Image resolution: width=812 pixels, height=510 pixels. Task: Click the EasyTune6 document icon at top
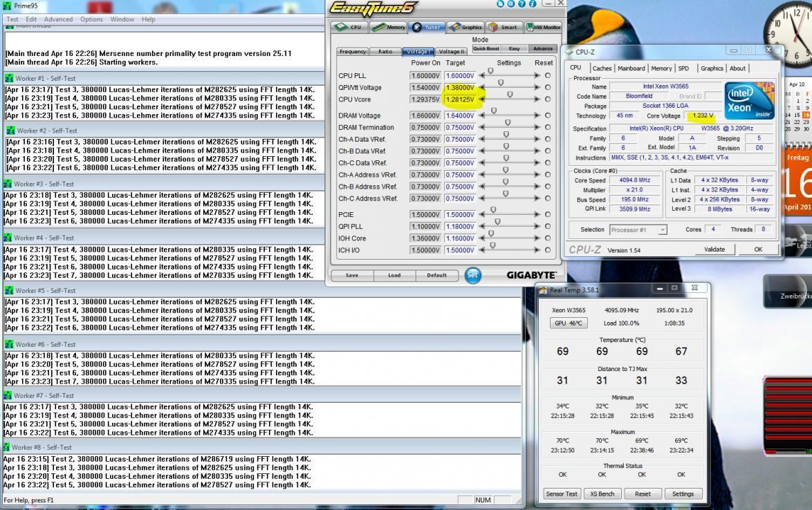500,3
